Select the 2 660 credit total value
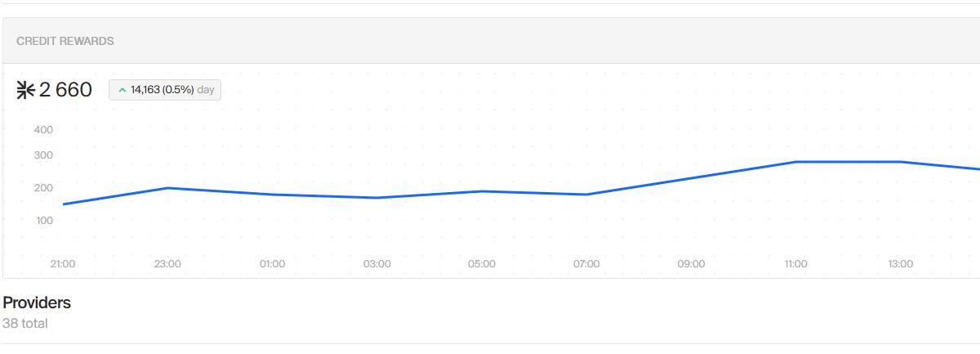This screenshot has height=354, width=980. point(65,90)
